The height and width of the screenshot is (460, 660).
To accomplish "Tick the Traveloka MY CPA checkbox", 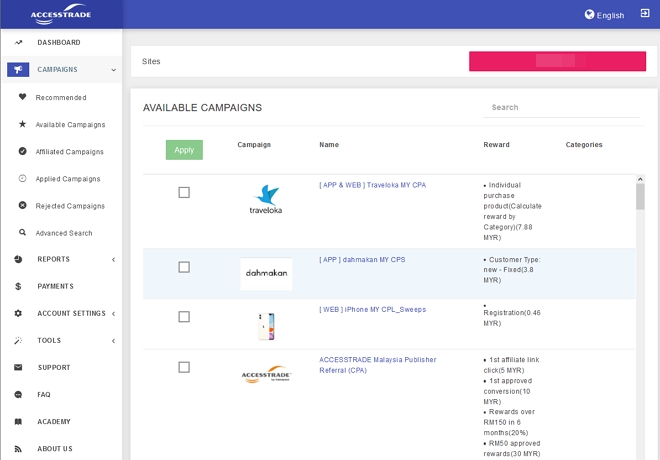I will point(184,192).
